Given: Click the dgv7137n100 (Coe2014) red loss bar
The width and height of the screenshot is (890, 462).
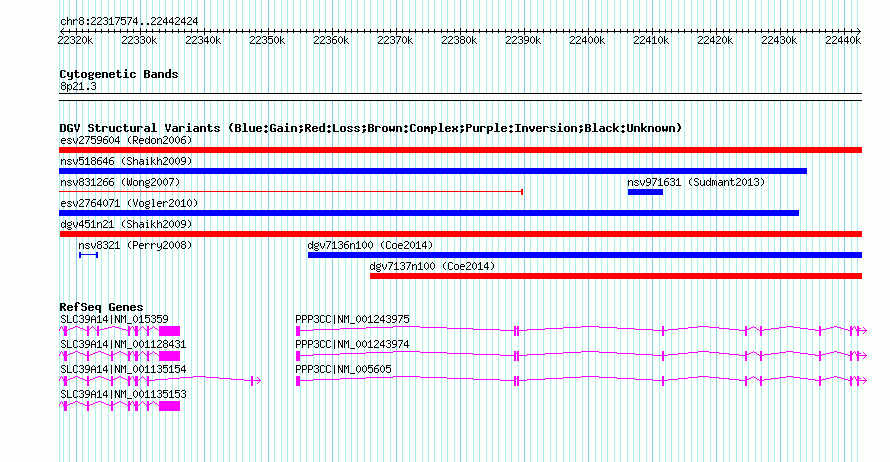Looking at the screenshot, I should (616, 276).
